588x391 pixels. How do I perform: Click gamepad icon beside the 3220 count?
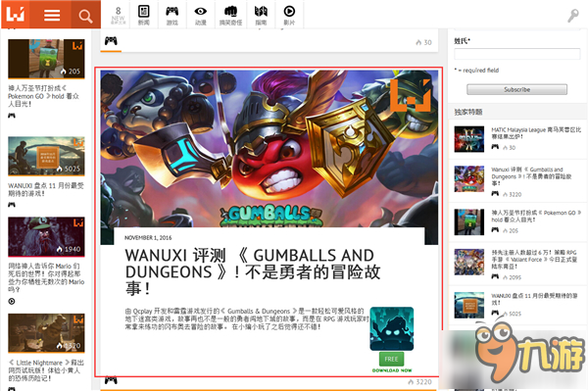(x=111, y=380)
